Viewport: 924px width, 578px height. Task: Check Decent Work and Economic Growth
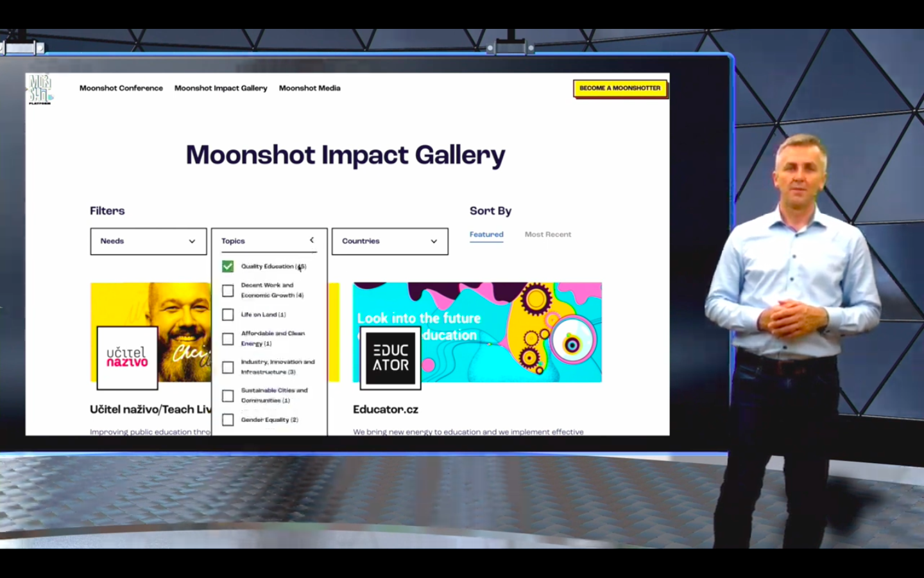228,291
